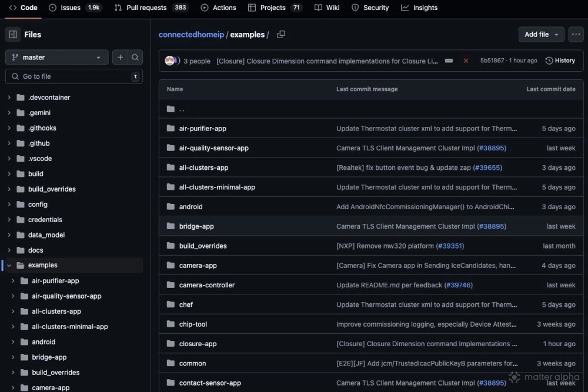Open the connectedhomeip breadcrumb link
This screenshot has height=392, width=588.
[191, 35]
